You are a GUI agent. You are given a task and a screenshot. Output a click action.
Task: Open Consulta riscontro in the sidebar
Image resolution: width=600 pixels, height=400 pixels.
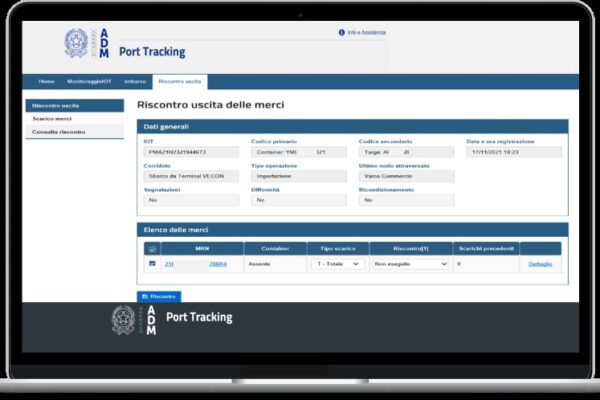[59, 132]
